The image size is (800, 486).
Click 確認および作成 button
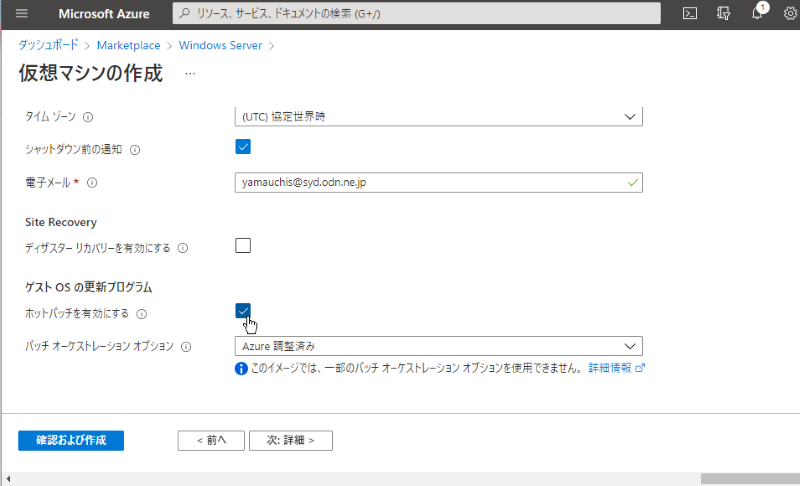[71, 441]
